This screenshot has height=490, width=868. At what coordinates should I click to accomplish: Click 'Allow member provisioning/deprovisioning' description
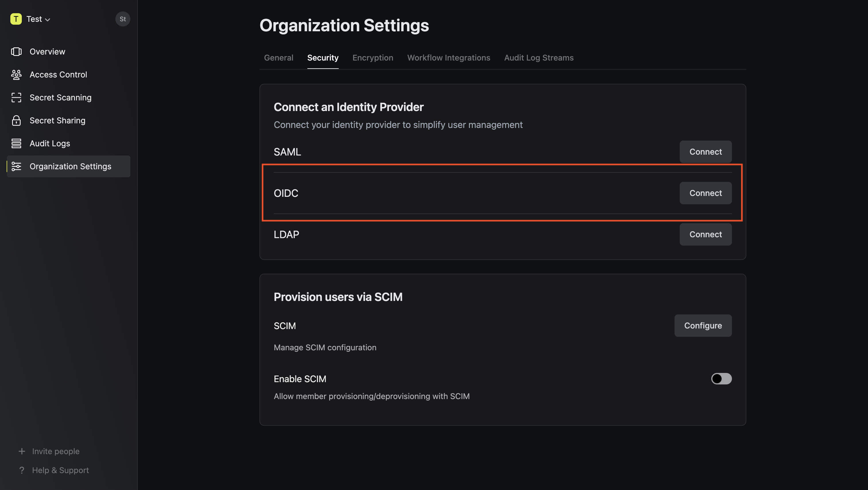[371, 396]
